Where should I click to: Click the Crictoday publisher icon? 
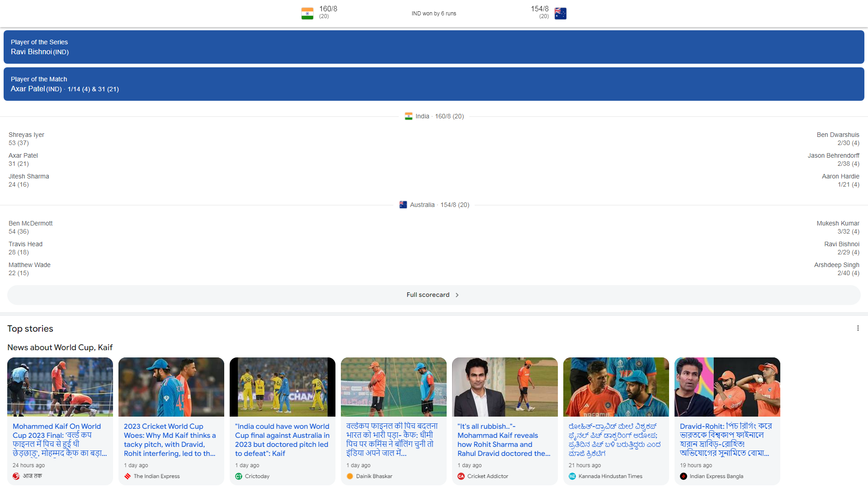(x=239, y=476)
